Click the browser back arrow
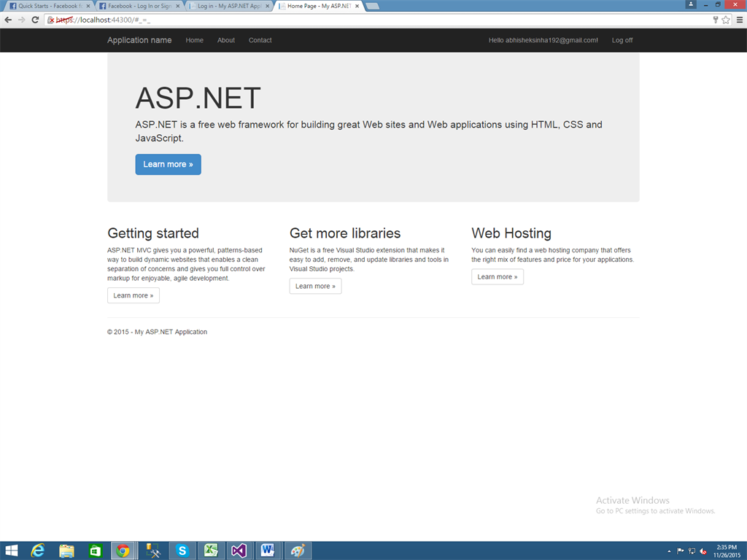The height and width of the screenshot is (560, 747). pyautogui.click(x=8, y=20)
